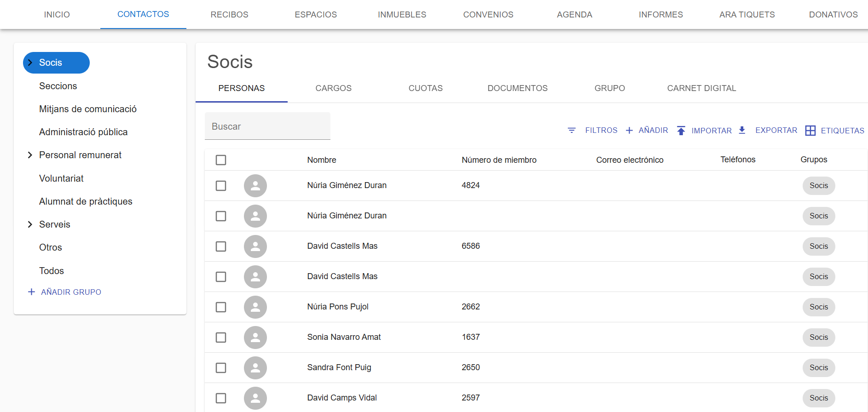This screenshot has width=868, height=412.
Task: Select the PERSONAS tab under Socis
Action: [x=242, y=88]
